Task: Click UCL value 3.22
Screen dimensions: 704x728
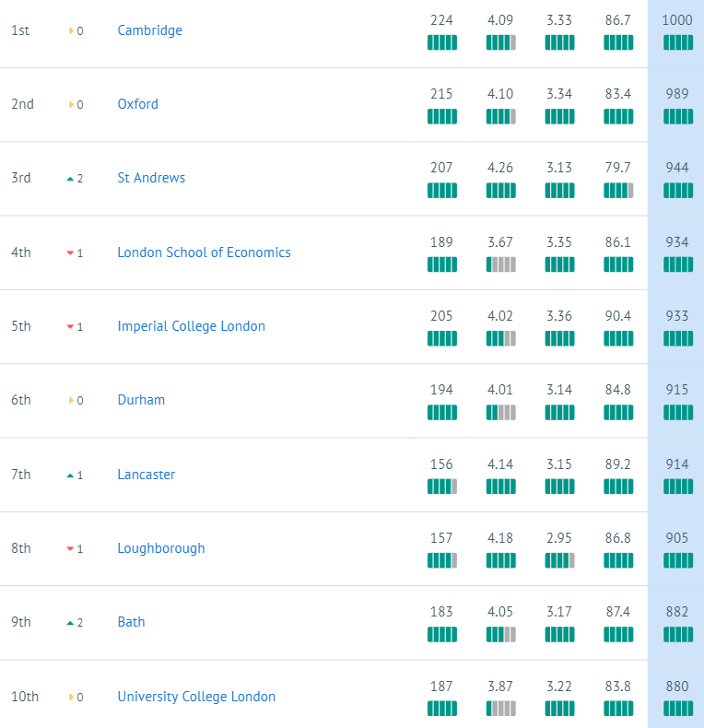Action: pos(559,686)
